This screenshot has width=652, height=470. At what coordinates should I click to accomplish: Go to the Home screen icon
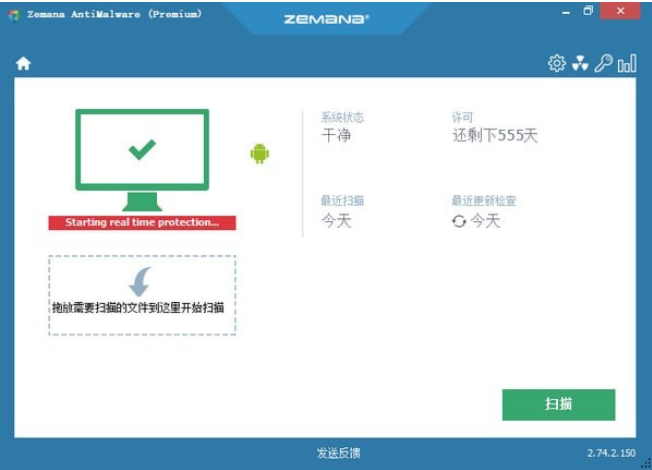coord(23,64)
